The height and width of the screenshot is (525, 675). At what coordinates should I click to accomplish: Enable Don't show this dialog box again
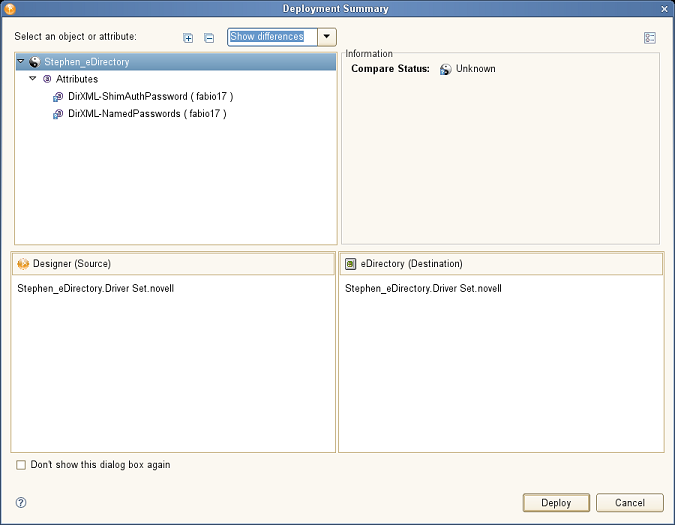click(21, 464)
